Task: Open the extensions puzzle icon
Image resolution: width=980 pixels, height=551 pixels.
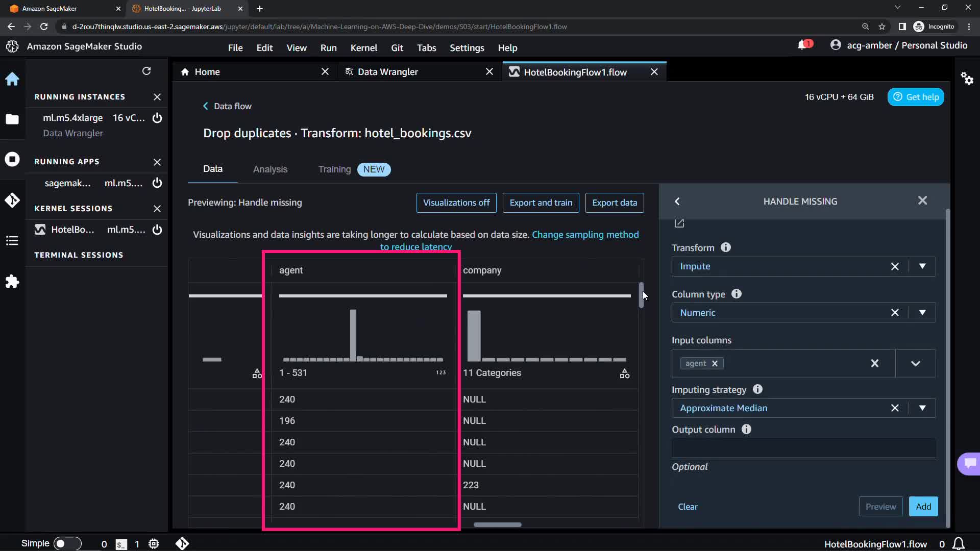Action: 12,282
